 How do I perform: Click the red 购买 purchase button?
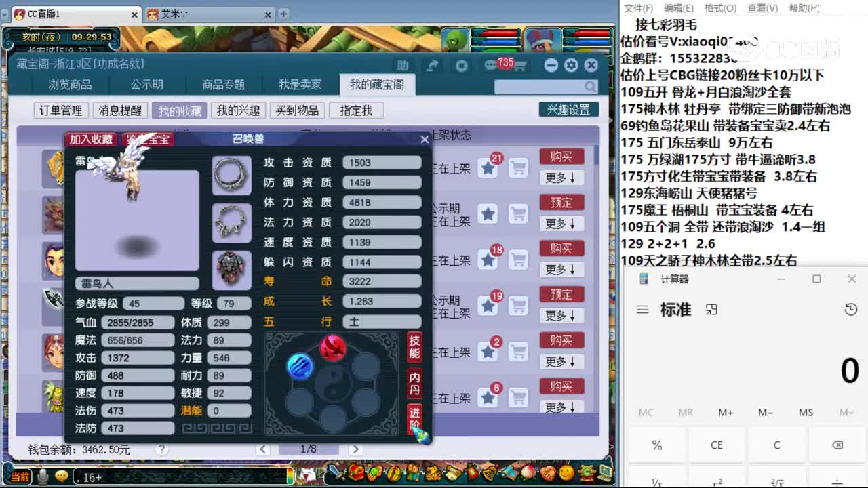(562, 157)
